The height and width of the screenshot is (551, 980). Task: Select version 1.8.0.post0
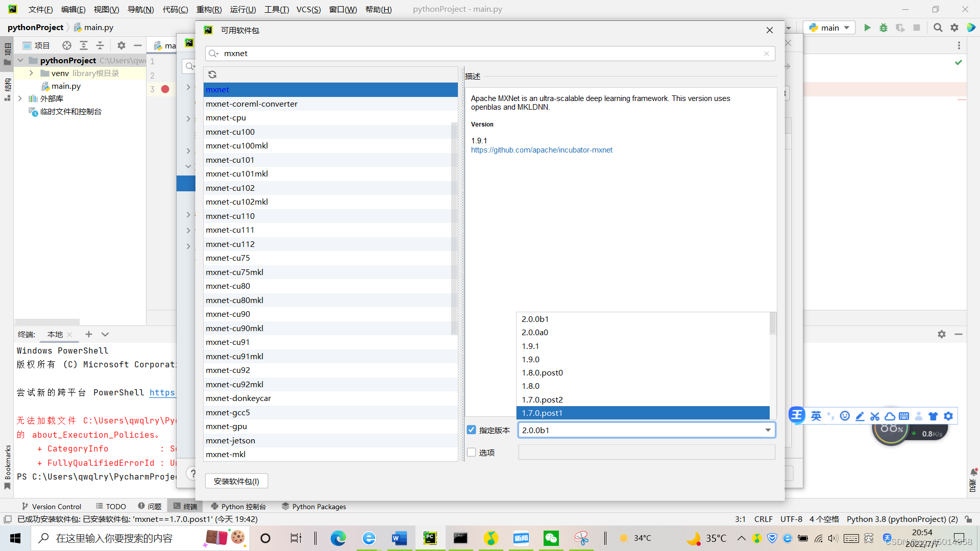tap(643, 372)
